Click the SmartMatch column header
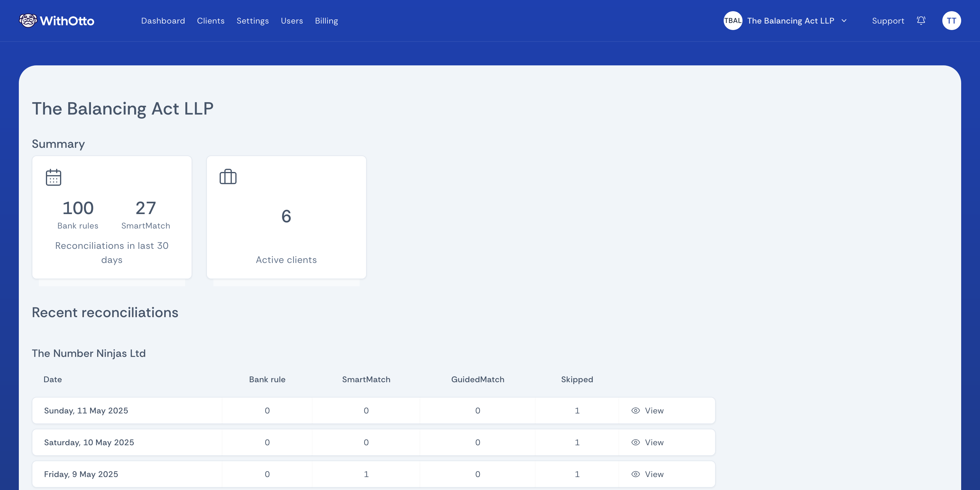The height and width of the screenshot is (490, 980). click(x=366, y=379)
